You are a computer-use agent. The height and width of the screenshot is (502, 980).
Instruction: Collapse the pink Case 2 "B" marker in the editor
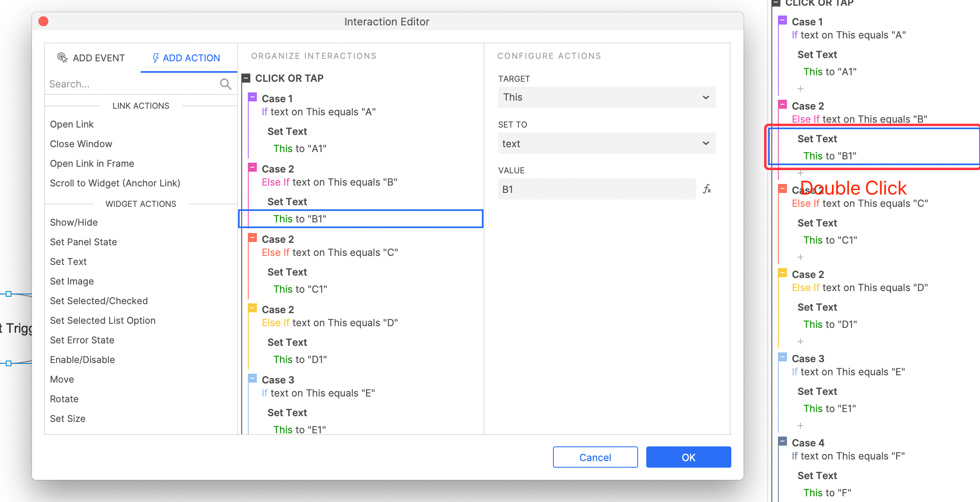(x=253, y=168)
